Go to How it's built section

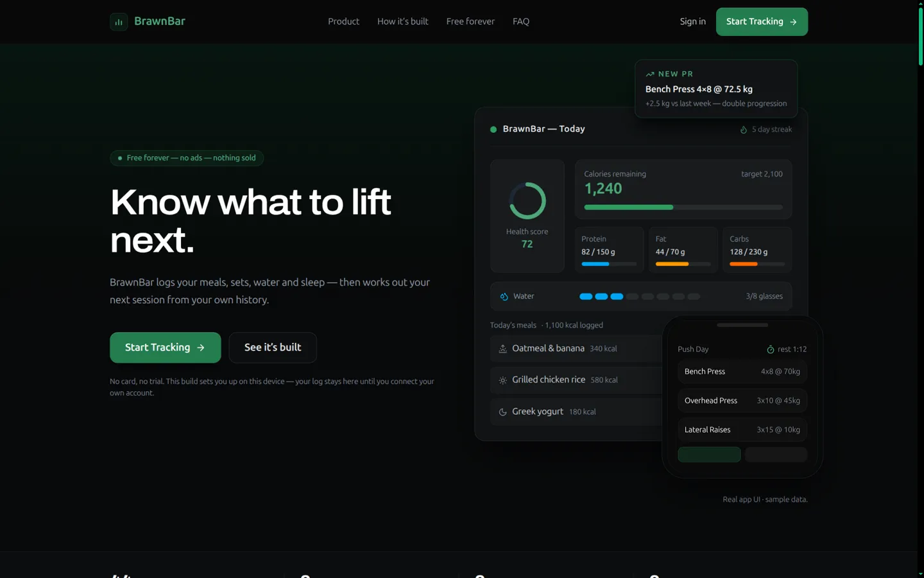tap(402, 22)
